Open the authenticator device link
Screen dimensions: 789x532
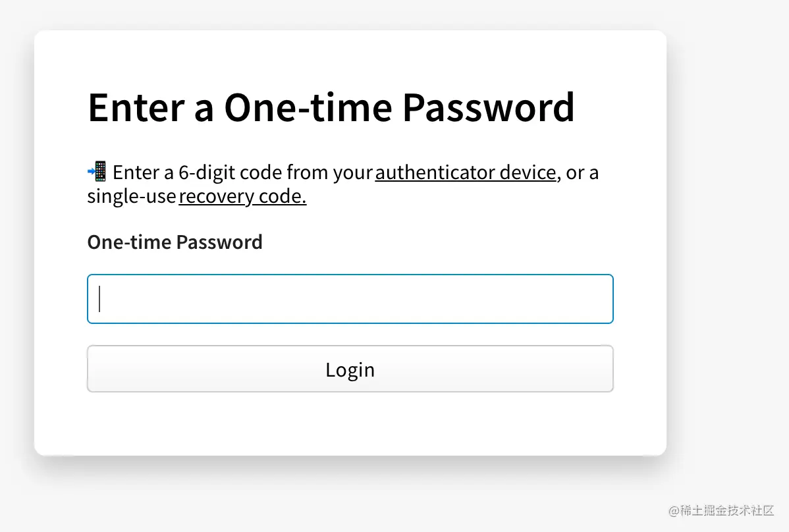[465, 173]
